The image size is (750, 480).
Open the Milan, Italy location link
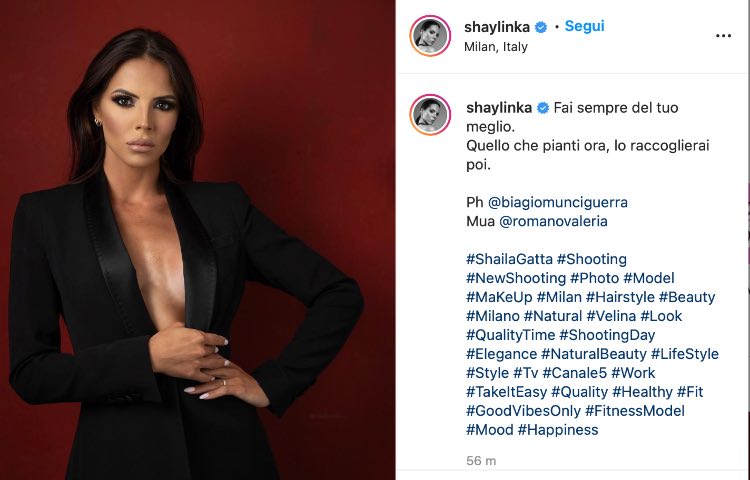click(x=496, y=47)
